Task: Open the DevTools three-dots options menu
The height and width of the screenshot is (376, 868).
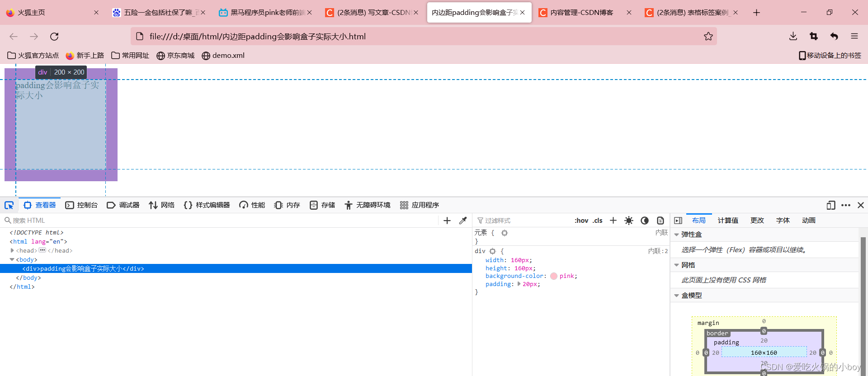Action: click(846, 205)
